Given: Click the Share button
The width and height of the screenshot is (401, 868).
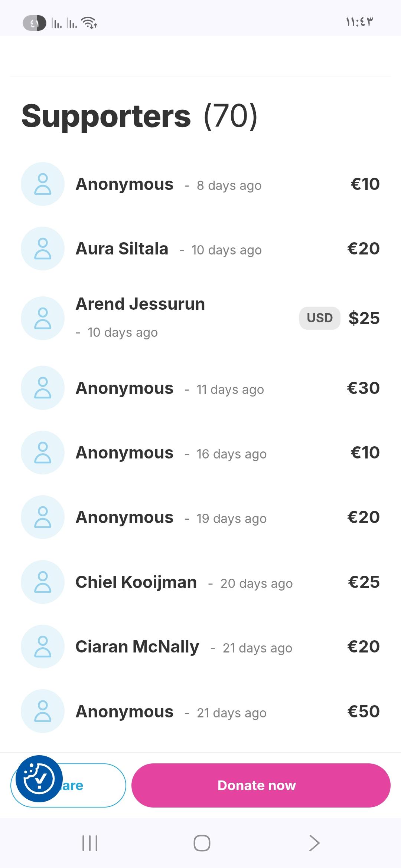Looking at the screenshot, I should pos(68,785).
